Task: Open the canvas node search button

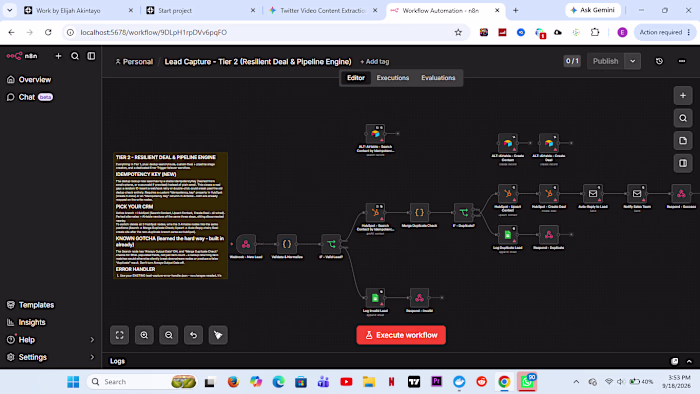Action: 683,118
